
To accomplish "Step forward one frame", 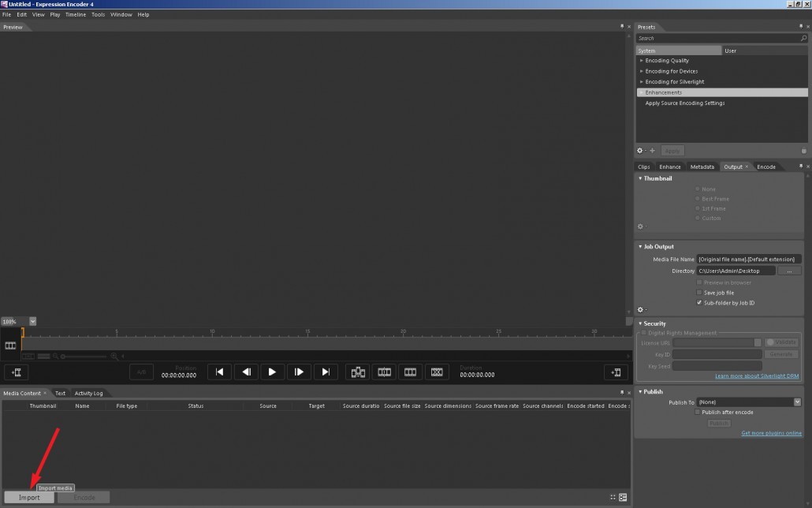I will point(299,372).
